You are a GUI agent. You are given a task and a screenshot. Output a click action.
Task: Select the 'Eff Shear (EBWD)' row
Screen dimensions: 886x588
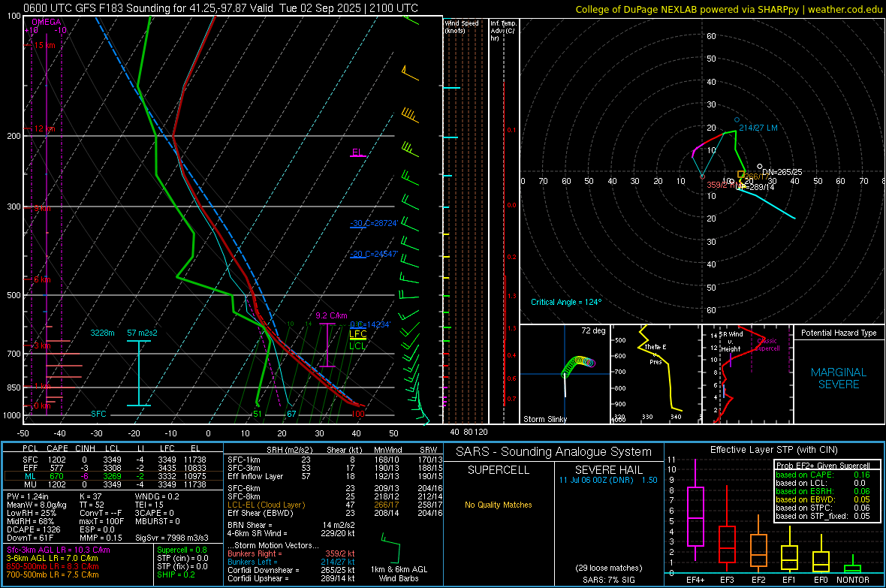[335, 513]
